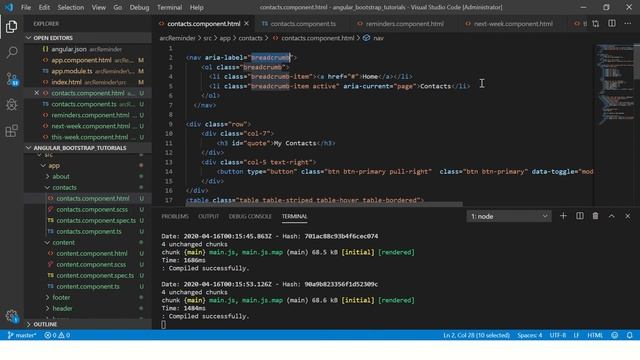
Task: Go to line via Ln 2, Col 28 indicator
Action: (476, 335)
